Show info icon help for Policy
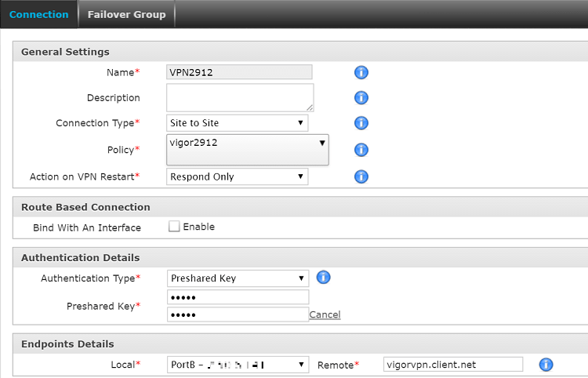The width and height of the screenshot is (588, 378). click(361, 150)
